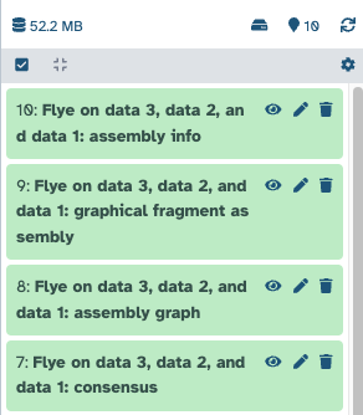The image size is (364, 416).
Task: Open history options gear icon
Action: click(348, 65)
